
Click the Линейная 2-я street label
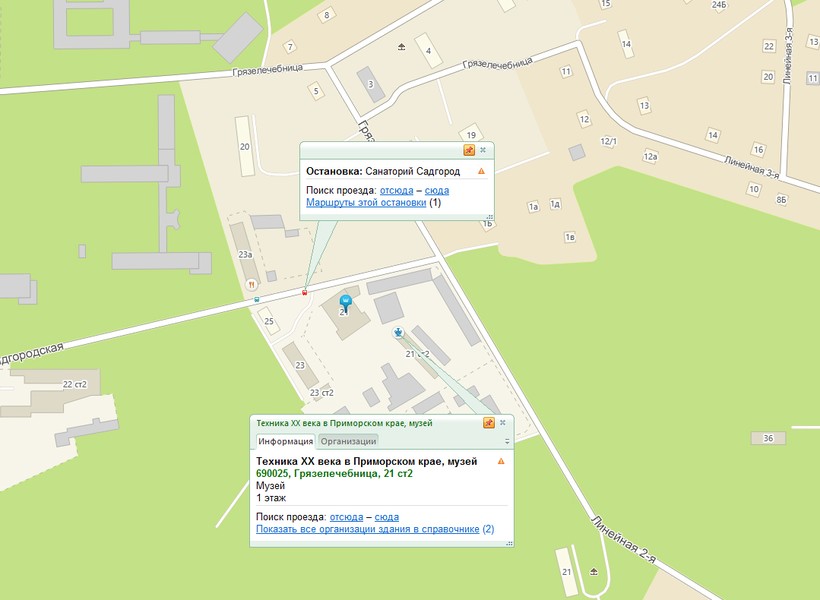(623, 540)
